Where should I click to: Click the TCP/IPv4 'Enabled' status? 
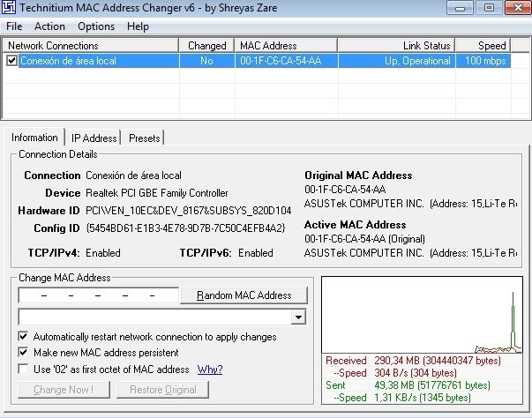pos(103,253)
